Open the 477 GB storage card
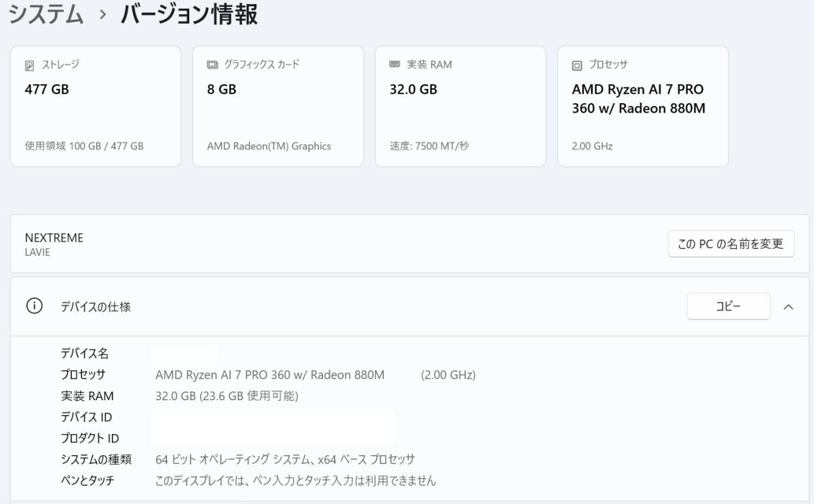This screenshot has width=814, height=504. [x=96, y=106]
